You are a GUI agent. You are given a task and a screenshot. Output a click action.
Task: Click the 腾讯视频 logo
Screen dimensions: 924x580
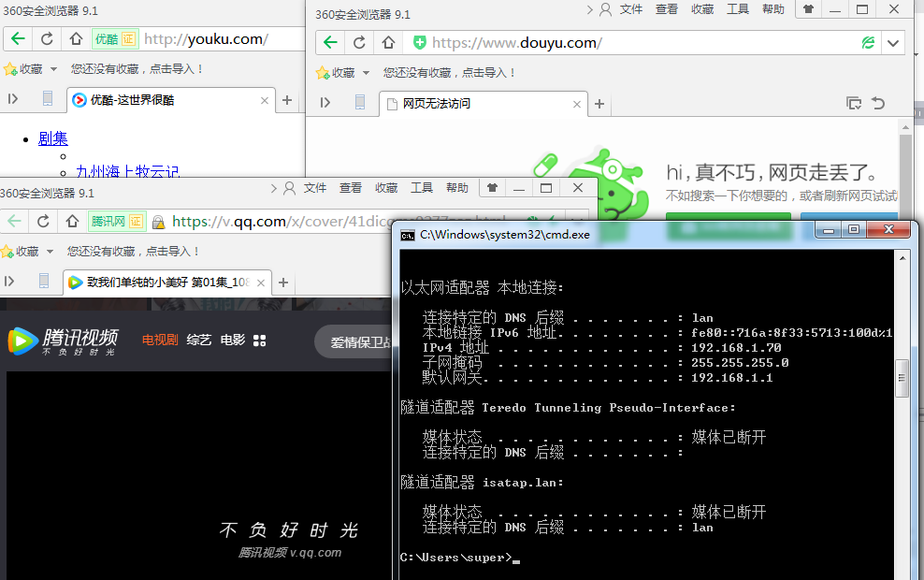pyautogui.click(x=63, y=341)
